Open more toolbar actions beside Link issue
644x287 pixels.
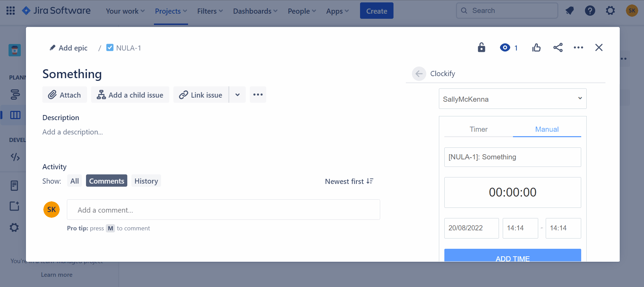[258, 95]
